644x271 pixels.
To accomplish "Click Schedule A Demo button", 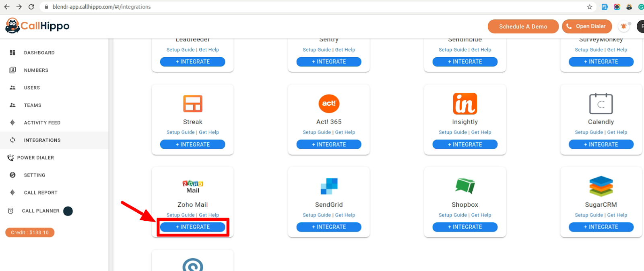I will point(523,27).
